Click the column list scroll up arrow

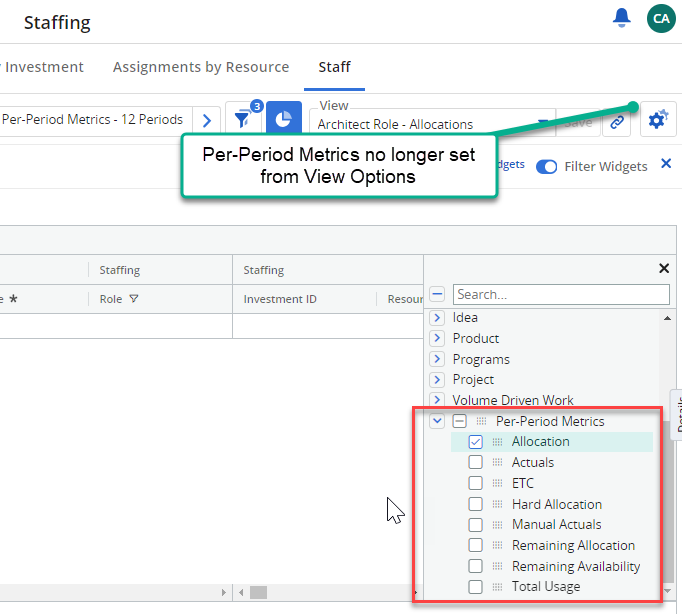click(x=667, y=318)
